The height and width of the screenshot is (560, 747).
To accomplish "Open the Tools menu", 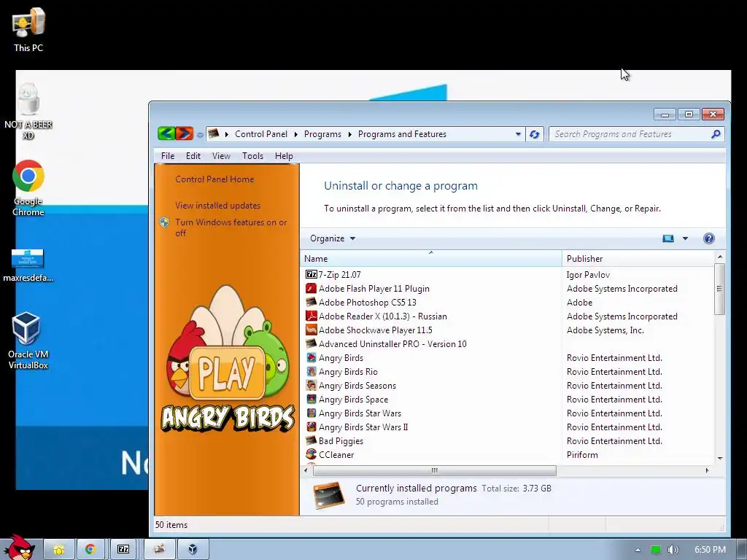I will [252, 156].
